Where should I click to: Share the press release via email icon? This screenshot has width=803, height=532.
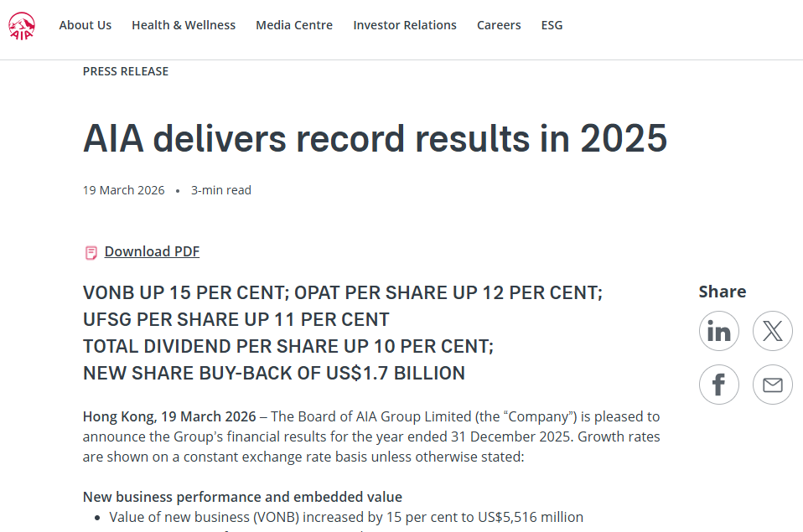coord(772,385)
